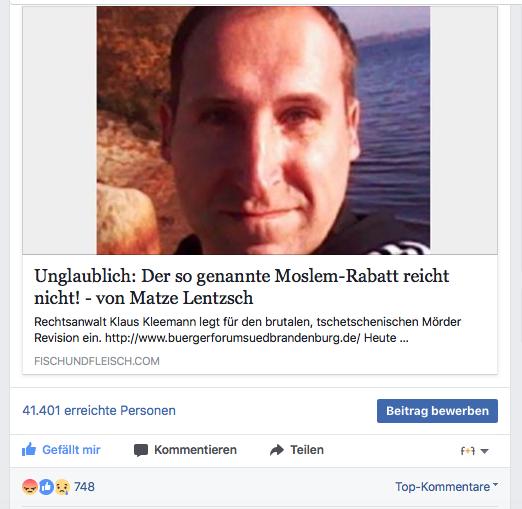
Task: Select the Gefällt mir label
Action: pyautogui.click(x=71, y=450)
